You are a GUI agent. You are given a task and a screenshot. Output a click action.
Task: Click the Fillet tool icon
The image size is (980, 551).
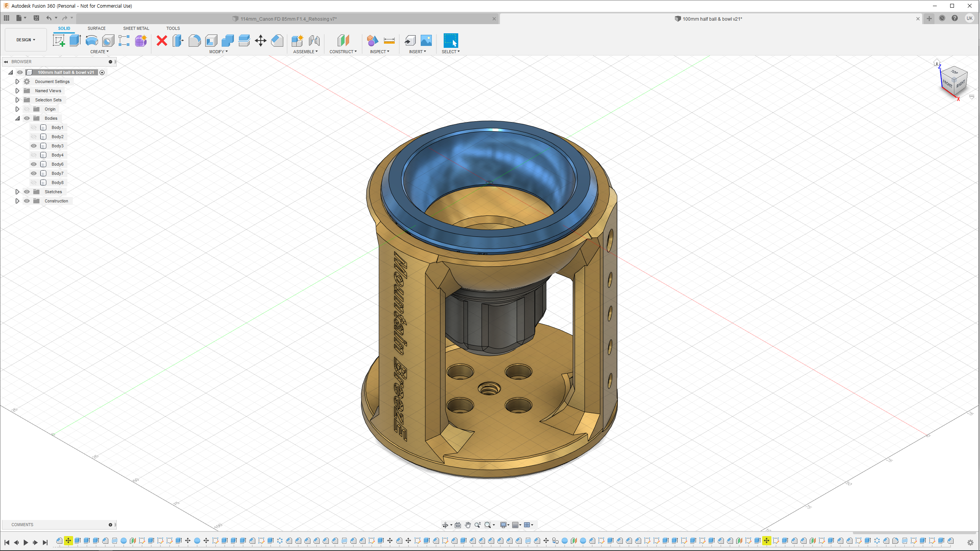click(194, 40)
